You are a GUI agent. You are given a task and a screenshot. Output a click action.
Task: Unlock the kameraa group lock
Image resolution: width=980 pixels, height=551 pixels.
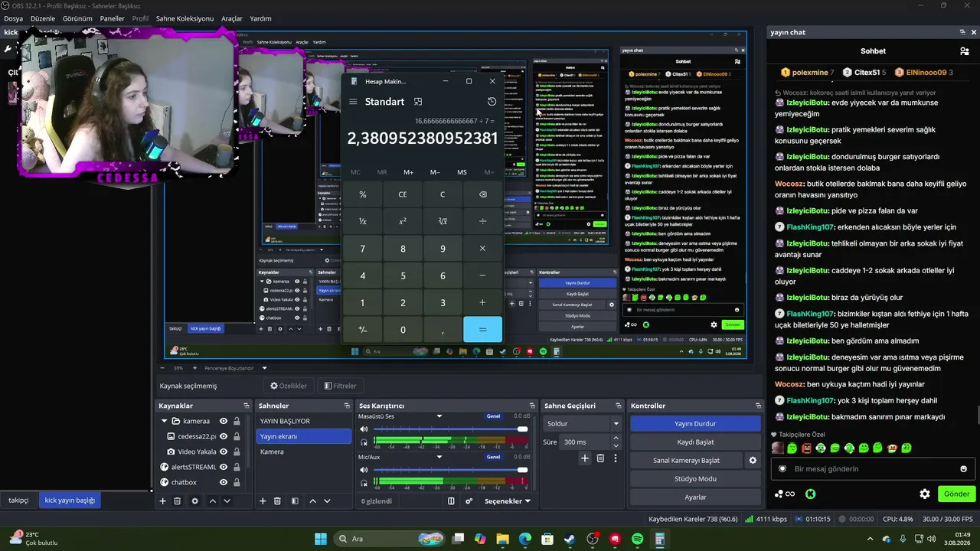(237, 421)
